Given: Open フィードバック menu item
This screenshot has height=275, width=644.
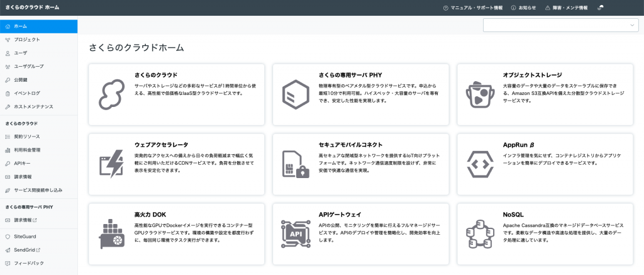Looking at the screenshot, I should [38, 263].
